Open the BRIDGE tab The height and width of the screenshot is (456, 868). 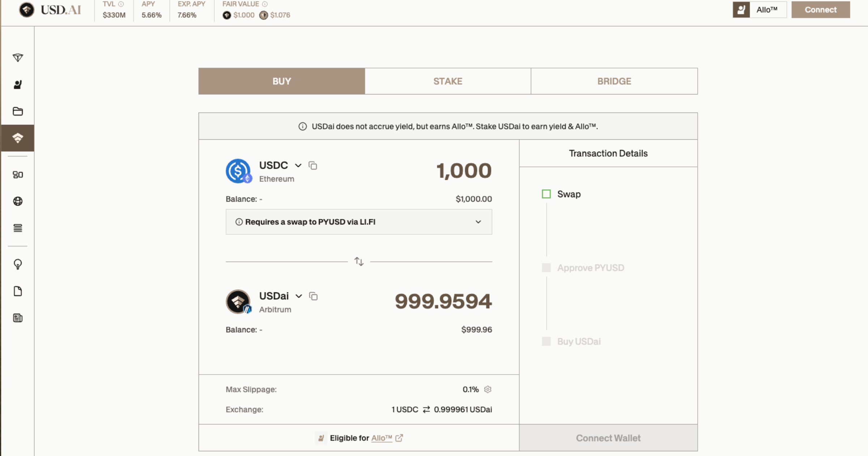614,81
